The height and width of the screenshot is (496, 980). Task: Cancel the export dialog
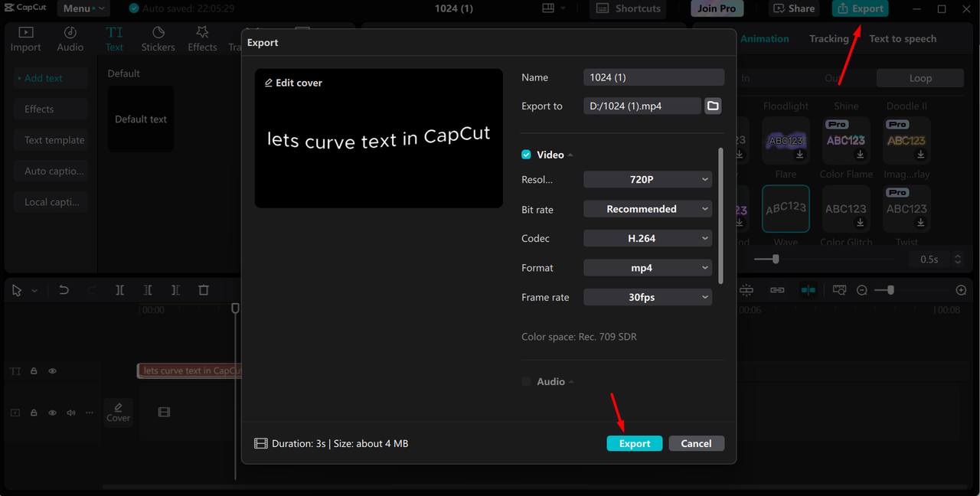point(696,443)
